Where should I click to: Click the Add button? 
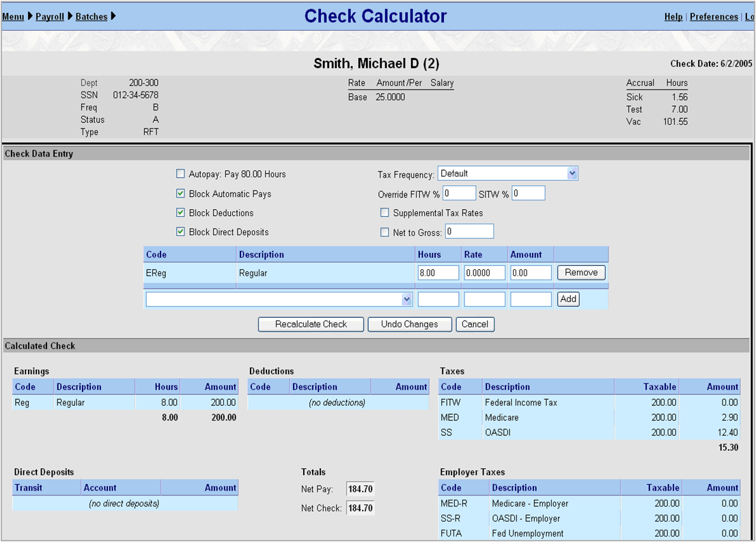click(568, 299)
